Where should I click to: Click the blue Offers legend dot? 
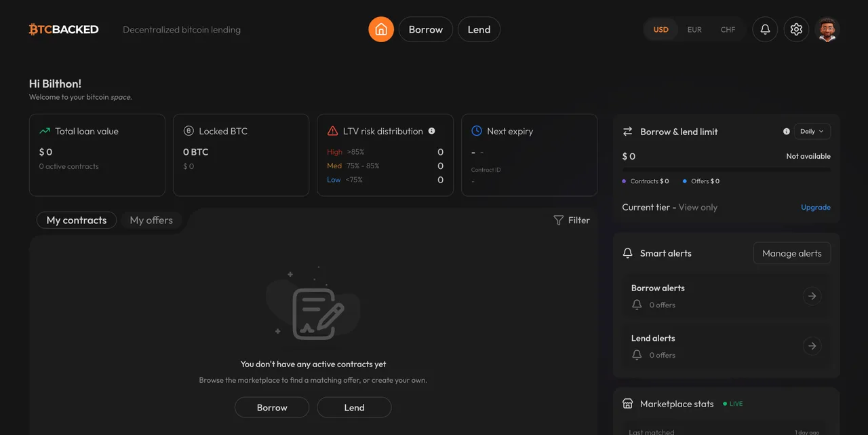click(685, 181)
